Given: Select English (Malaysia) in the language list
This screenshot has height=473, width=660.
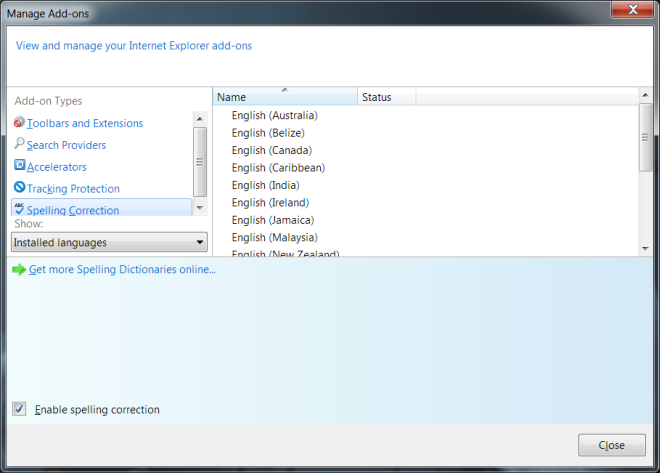Looking at the screenshot, I should click(x=275, y=238).
